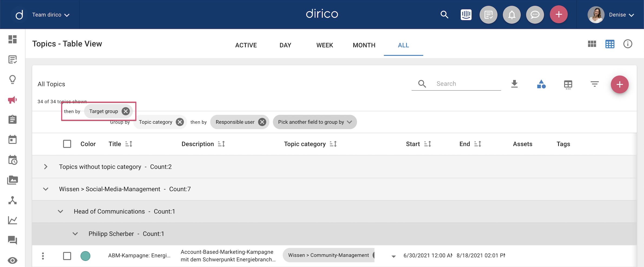Open the notifications bell

[x=512, y=15]
